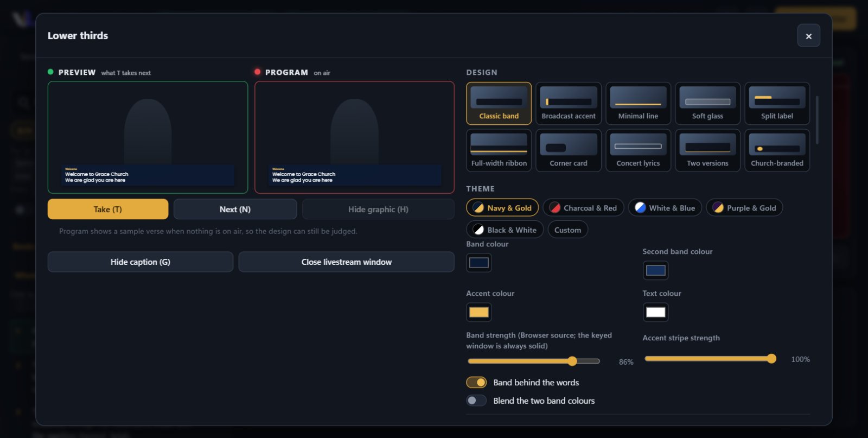Choose the Split label design tile
This screenshot has height=438, width=868.
pyautogui.click(x=777, y=104)
